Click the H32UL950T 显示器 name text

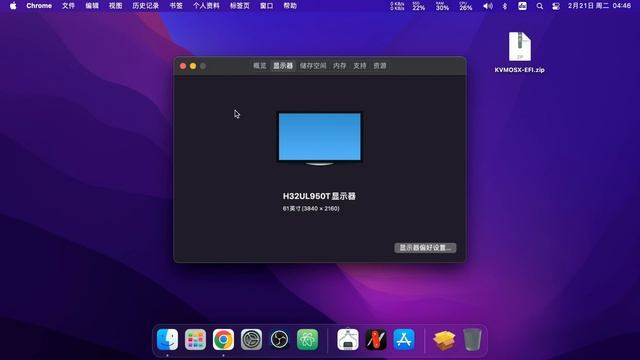[x=319, y=196]
